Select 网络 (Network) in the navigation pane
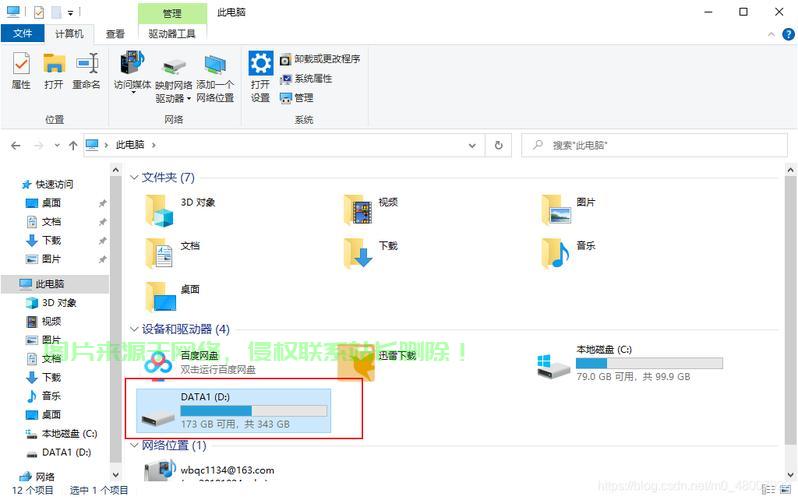Image resolution: width=798 pixels, height=500 pixels. coord(45,477)
